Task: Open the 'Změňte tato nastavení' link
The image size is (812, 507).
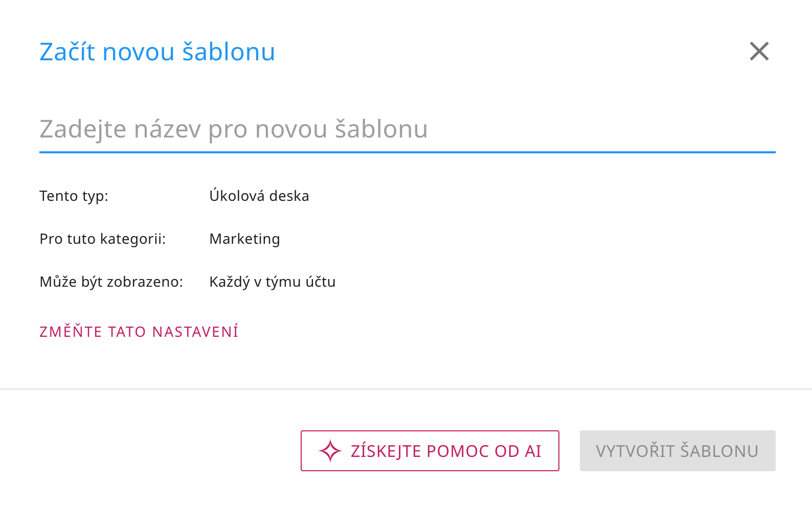Action: 139,332
